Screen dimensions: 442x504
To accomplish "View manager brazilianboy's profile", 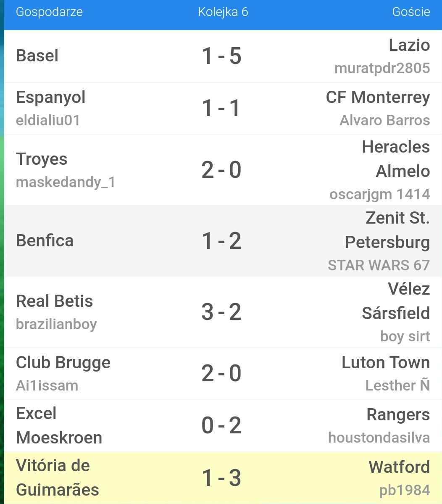I will 57,325.
